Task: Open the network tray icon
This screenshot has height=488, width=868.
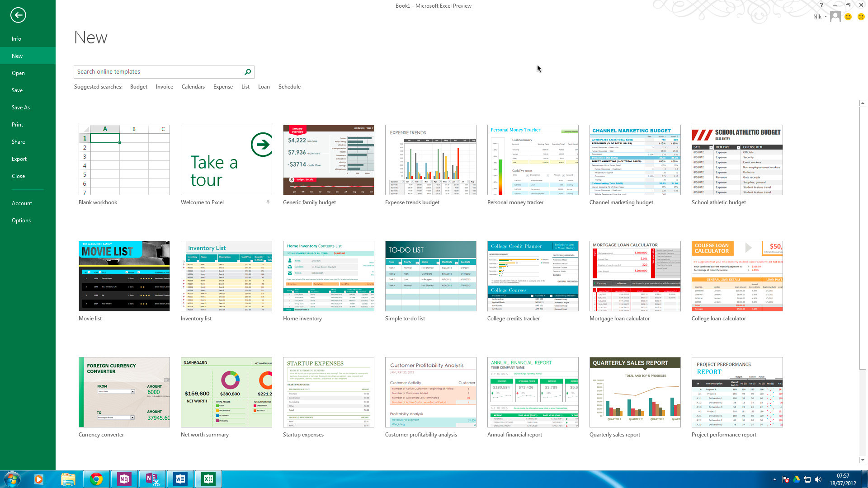Action: pyautogui.click(x=807, y=479)
